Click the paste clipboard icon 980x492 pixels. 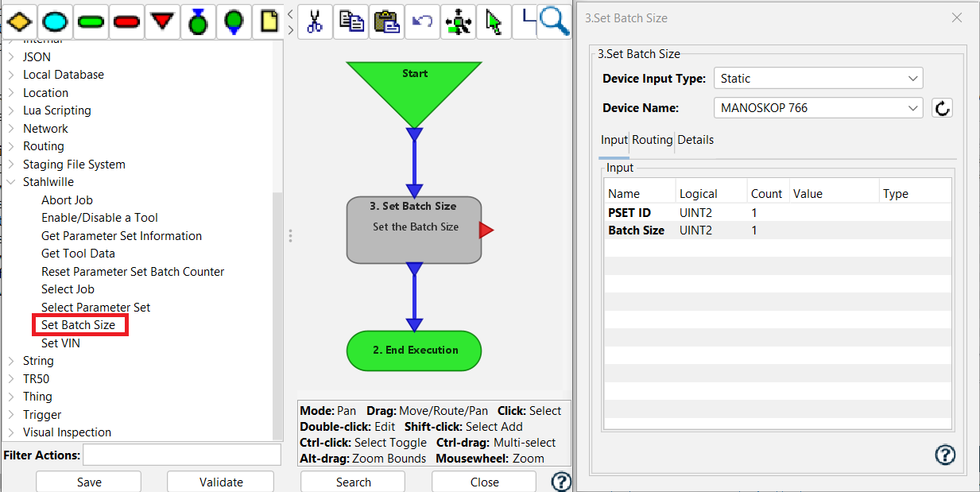tap(386, 21)
